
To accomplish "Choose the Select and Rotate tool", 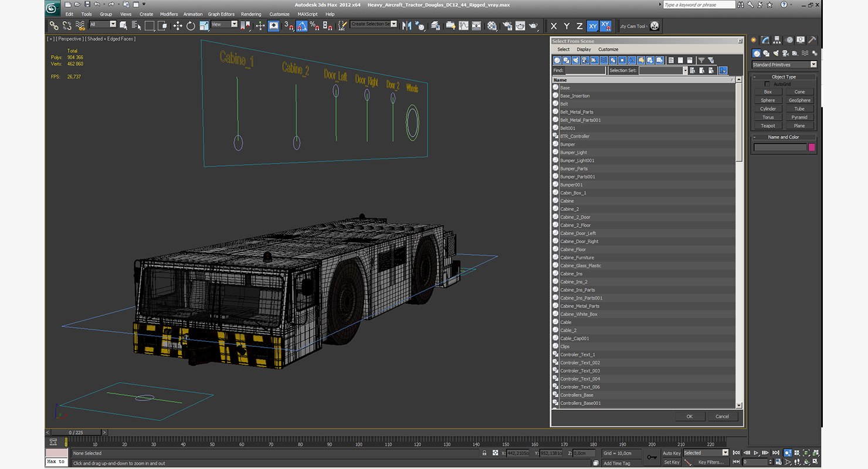I will [191, 26].
